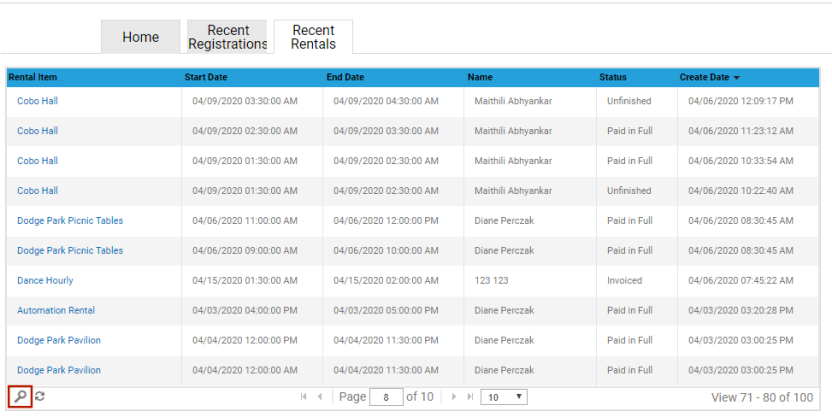Open the Automation Rental link
The width and height of the screenshot is (832, 417).
coord(56,311)
